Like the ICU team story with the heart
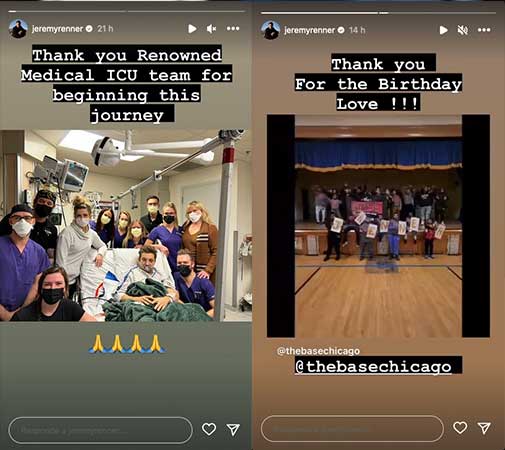 point(209,429)
